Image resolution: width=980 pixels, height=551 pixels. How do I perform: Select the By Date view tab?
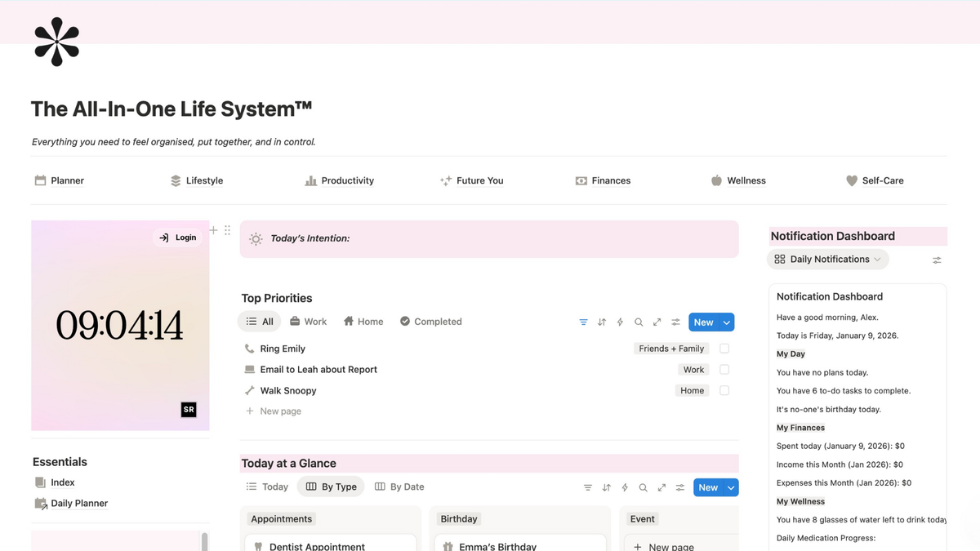pyautogui.click(x=399, y=487)
